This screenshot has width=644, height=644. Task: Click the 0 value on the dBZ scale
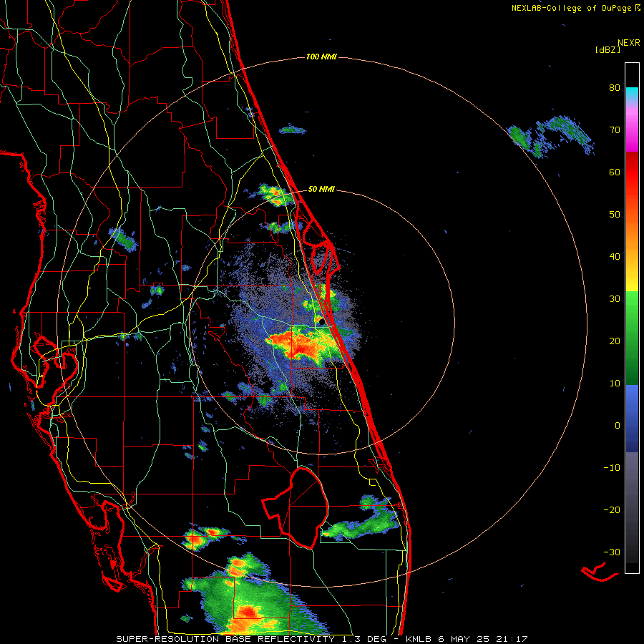point(618,426)
